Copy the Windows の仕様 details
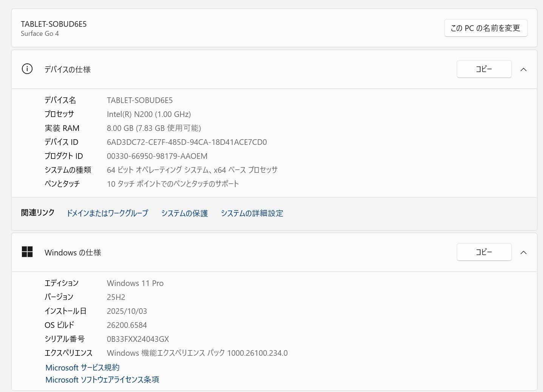Screen dimensions: 543x392 click(x=484, y=252)
